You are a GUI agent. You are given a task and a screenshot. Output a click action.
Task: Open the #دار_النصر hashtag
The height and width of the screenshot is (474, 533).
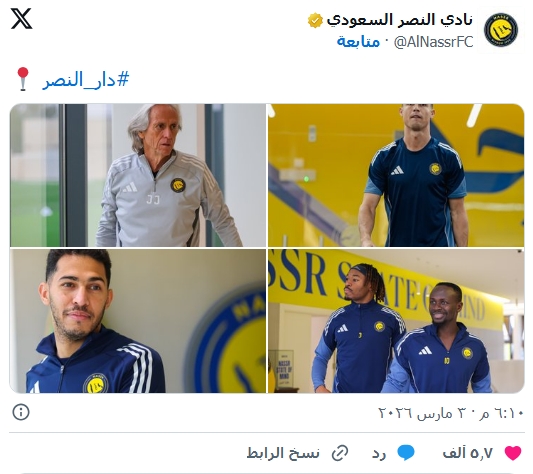coord(86,80)
